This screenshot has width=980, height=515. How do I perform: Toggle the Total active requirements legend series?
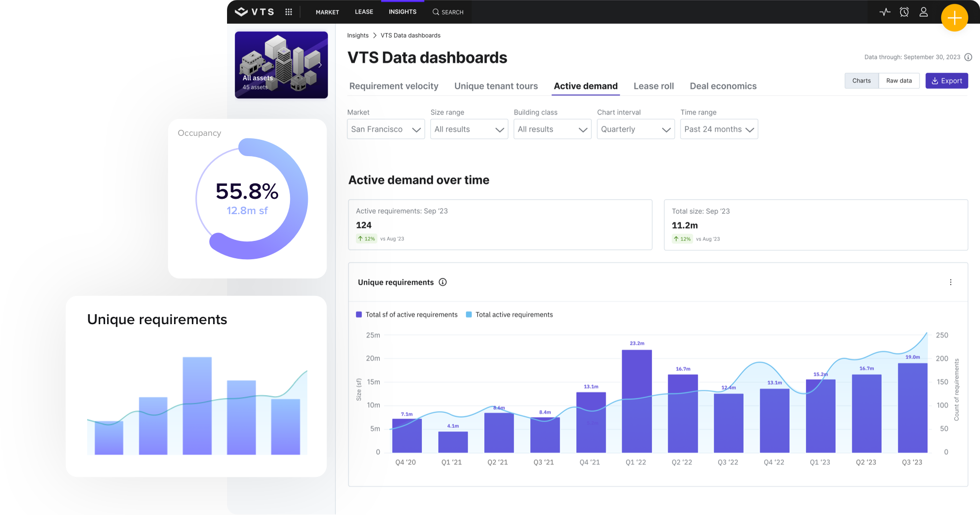(509, 315)
